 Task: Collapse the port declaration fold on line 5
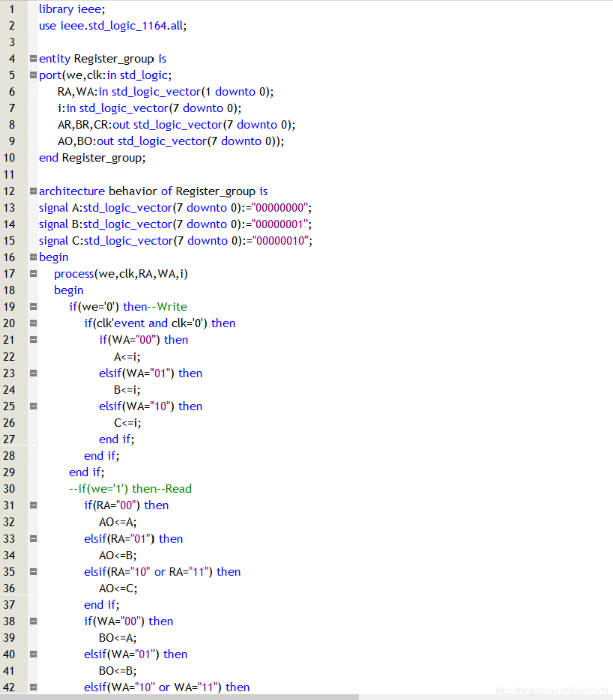[33, 75]
